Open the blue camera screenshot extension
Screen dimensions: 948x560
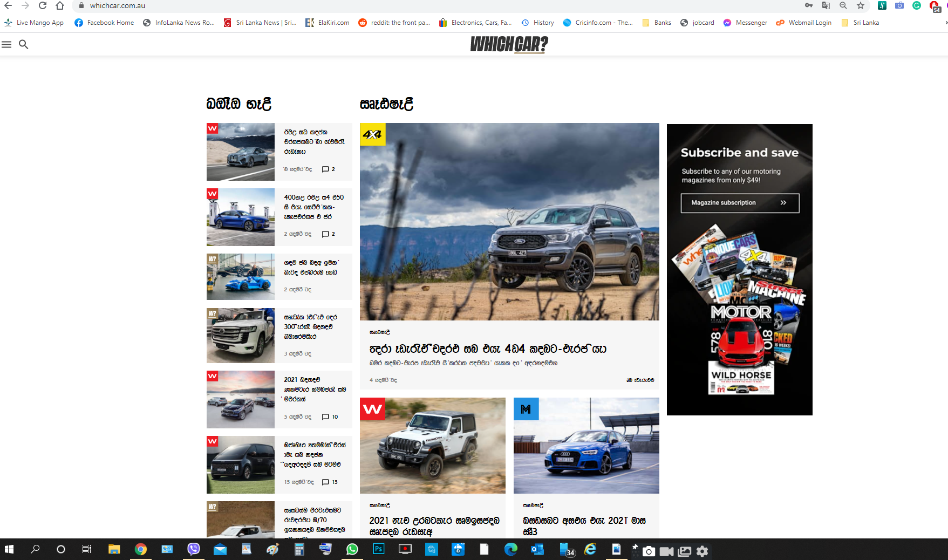tap(899, 5)
